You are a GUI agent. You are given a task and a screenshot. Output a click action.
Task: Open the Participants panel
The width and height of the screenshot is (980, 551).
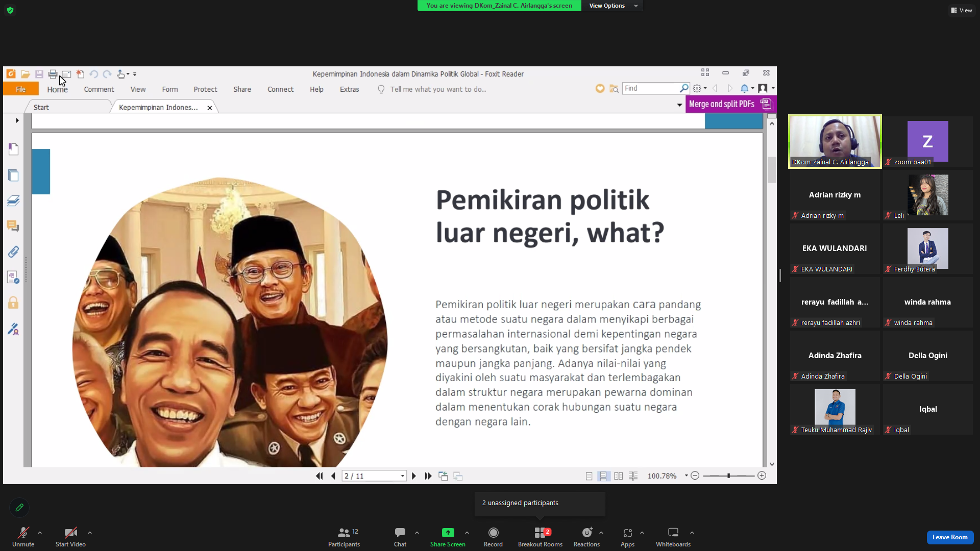pos(344,537)
